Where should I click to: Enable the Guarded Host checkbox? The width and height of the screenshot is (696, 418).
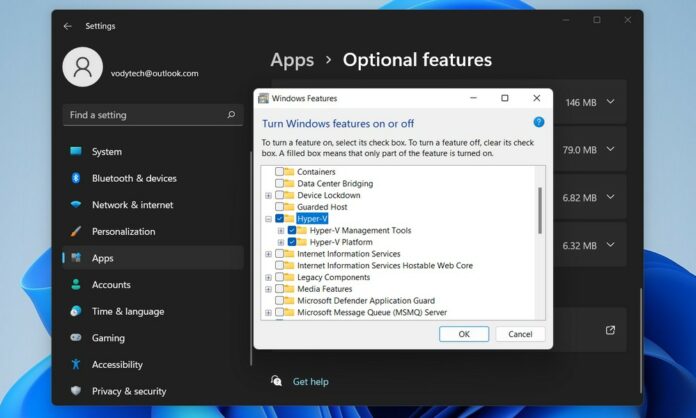pyautogui.click(x=279, y=207)
